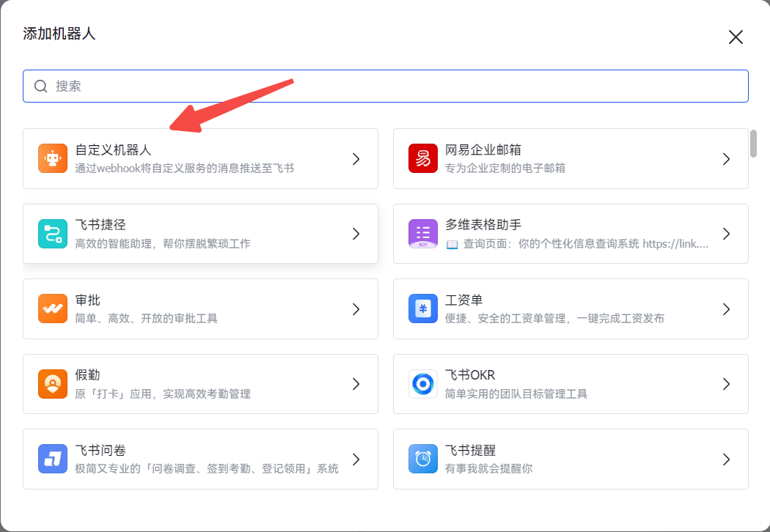Click the 飞书OKR title
770x532 pixels.
[x=470, y=375]
